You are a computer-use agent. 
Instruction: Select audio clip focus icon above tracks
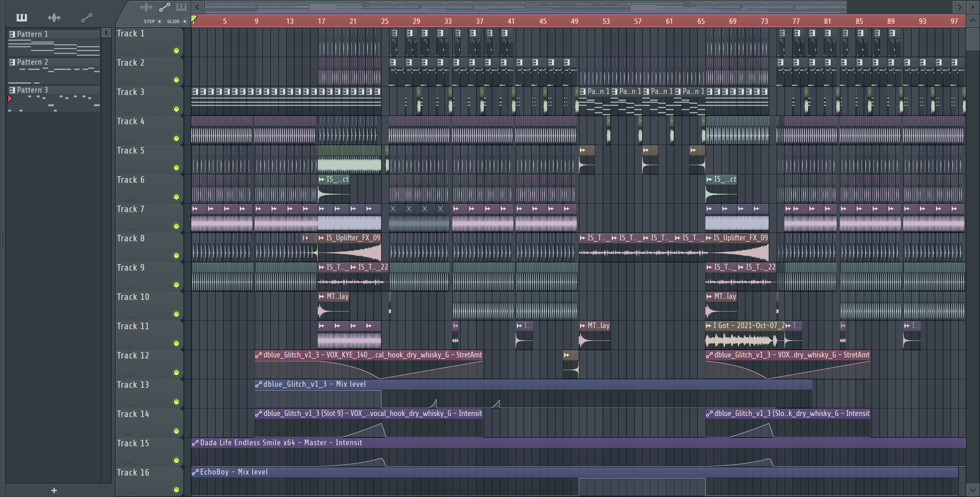(146, 7)
